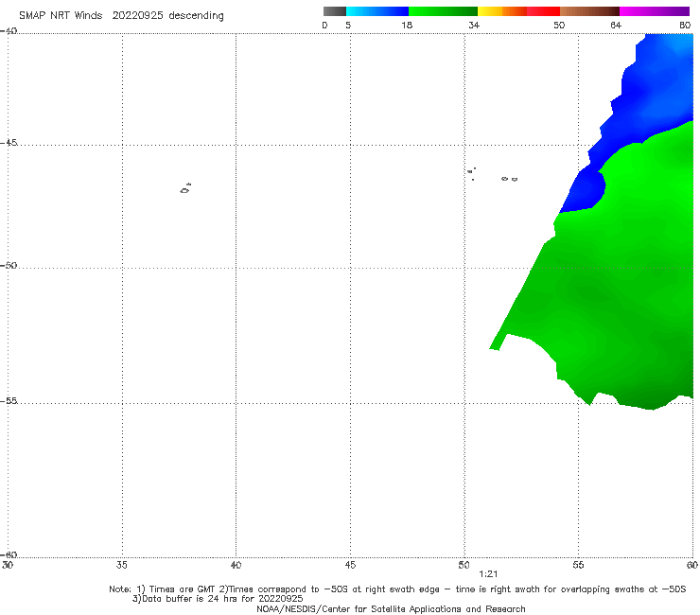Pick the green segment of the color bar
The image size is (700, 615).
pos(443,11)
